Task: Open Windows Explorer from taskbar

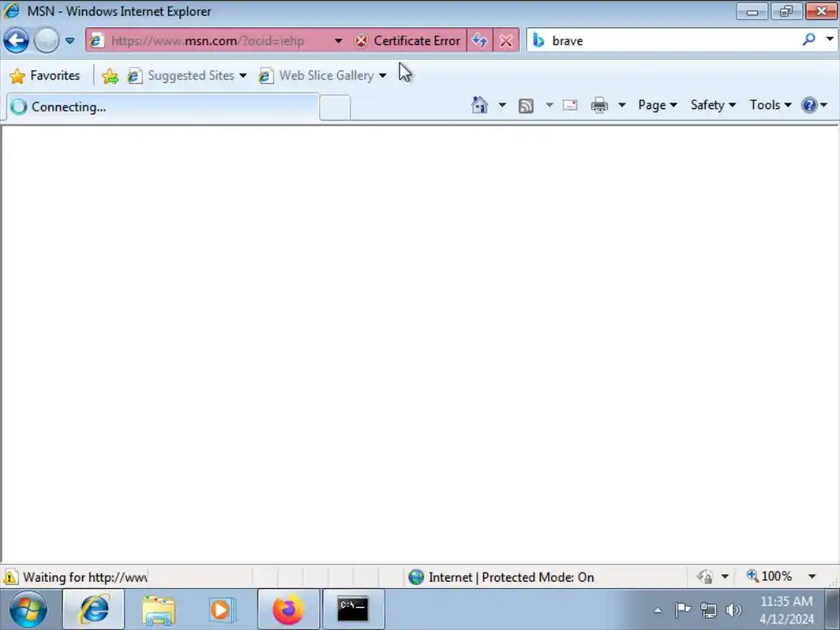Action: pos(158,609)
